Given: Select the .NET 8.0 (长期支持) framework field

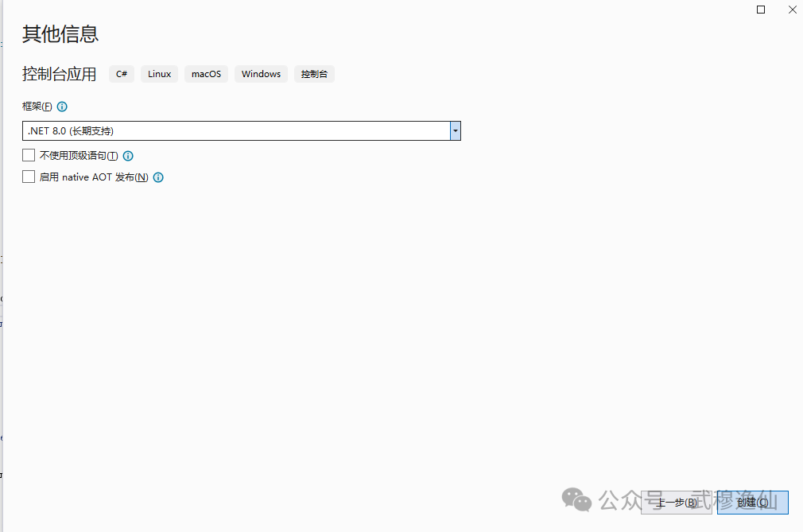Looking at the screenshot, I should tap(241, 130).
